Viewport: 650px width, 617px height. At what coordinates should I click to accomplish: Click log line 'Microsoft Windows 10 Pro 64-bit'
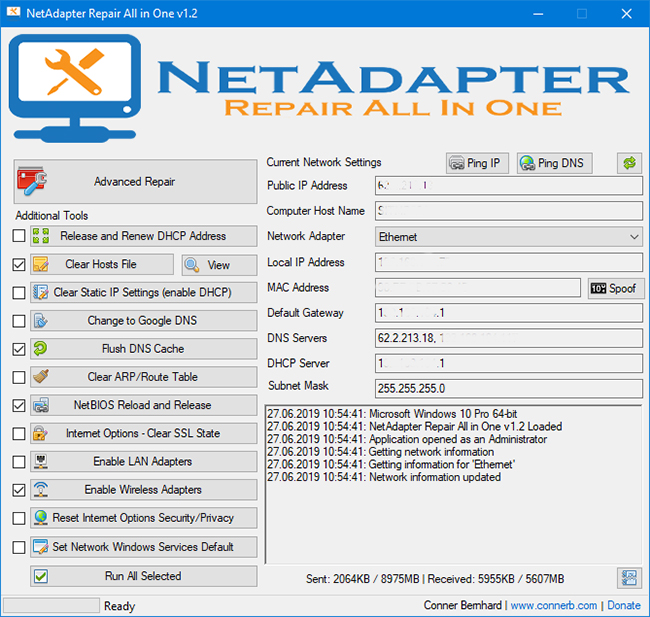(x=392, y=414)
